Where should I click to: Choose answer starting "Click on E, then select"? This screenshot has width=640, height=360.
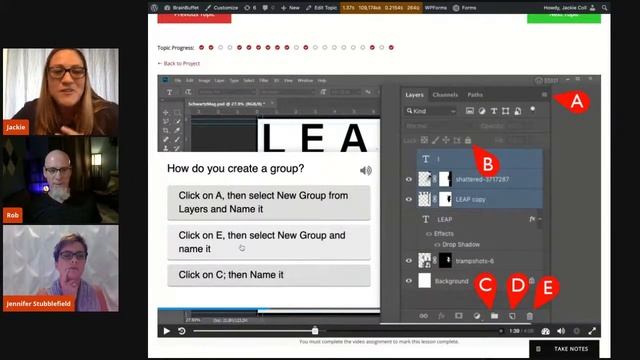click(x=269, y=242)
